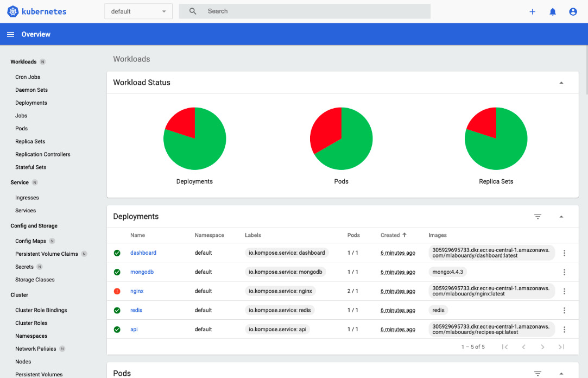Image resolution: width=588 pixels, height=378 pixels.
Task: Open actions menu for redis deployment
Action: click(x=564, y=311)
